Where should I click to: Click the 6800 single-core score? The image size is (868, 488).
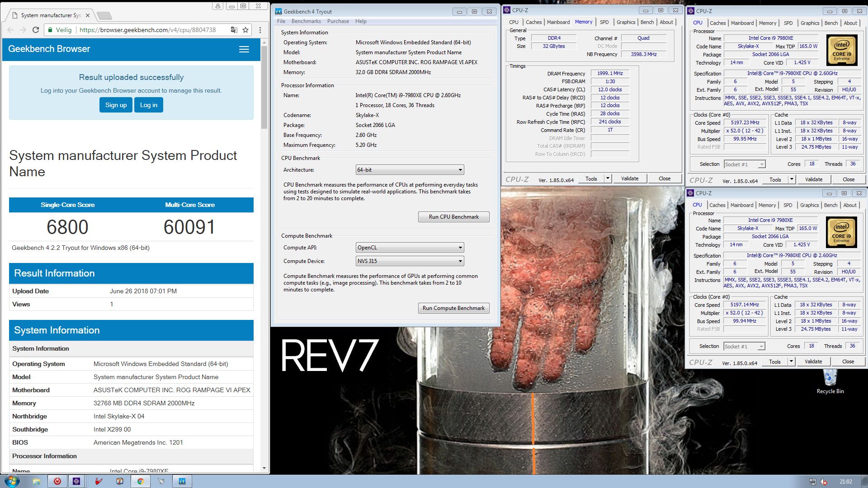tap(67, 227)
